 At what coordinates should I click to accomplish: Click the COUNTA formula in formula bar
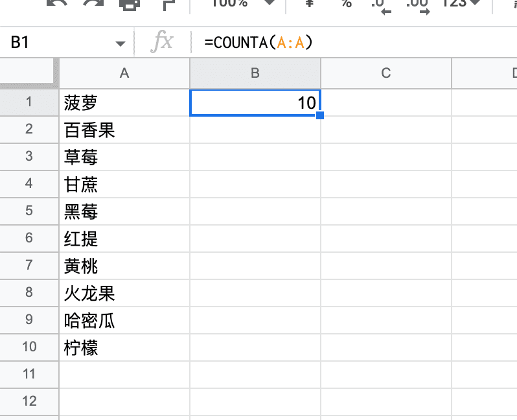click(258, 43)
